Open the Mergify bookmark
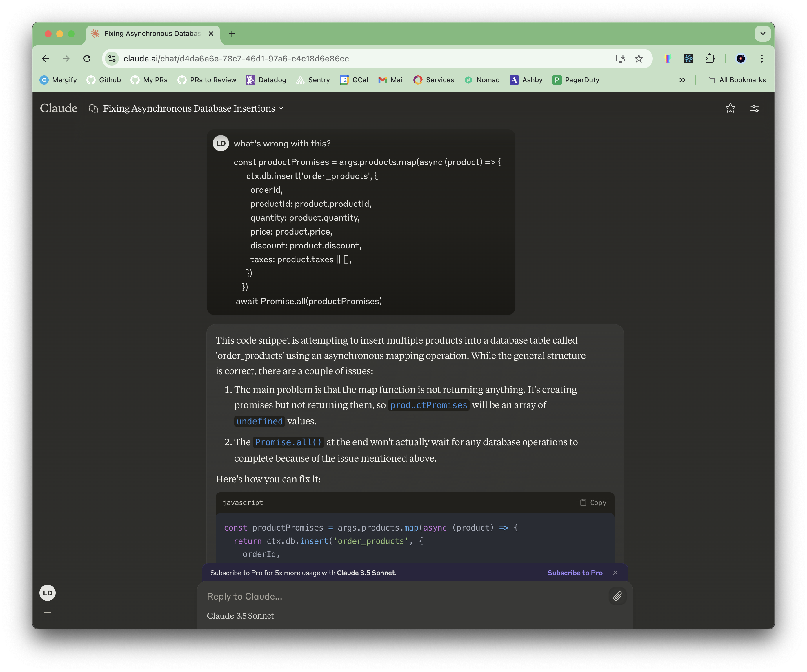The image size is (807, 672). tap(59, 80)
